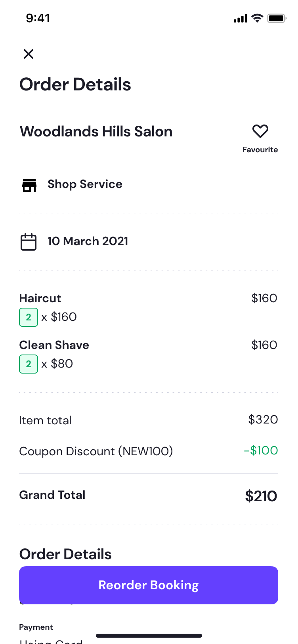Tap the Haircut quantity box

(29, 317)
